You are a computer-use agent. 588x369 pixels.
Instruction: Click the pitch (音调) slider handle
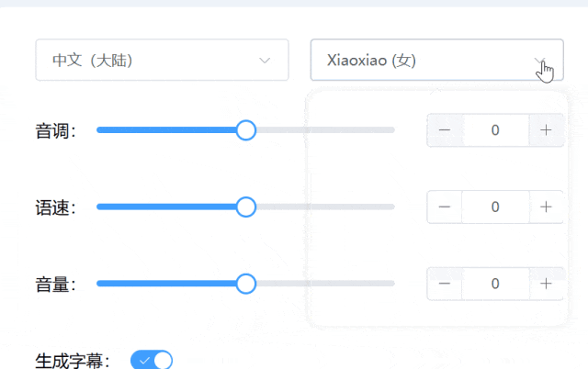click(245, 130)
